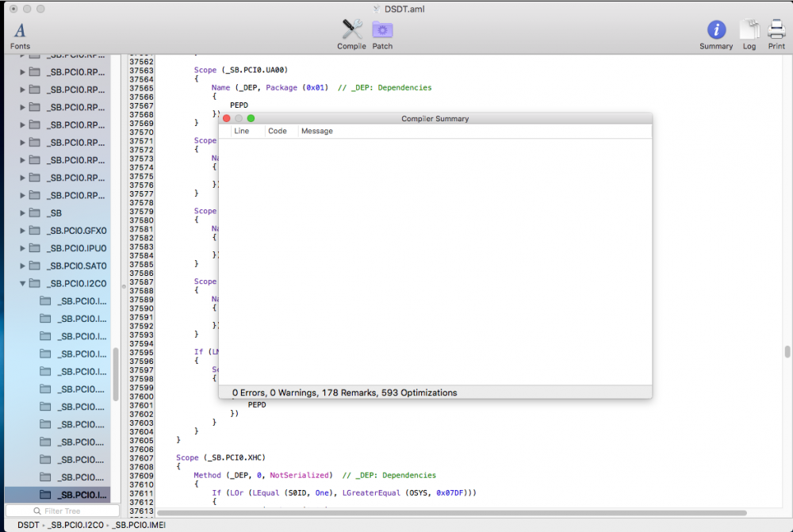Click the folder icon of the _SB row

[x=35, y=213]
